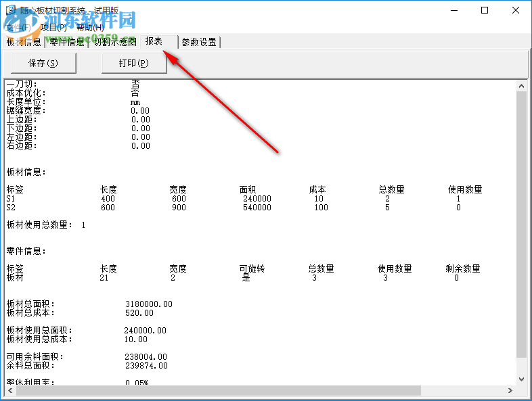
Task: Click the vertical scrollbar down arrow
Action: pos(521,379)
